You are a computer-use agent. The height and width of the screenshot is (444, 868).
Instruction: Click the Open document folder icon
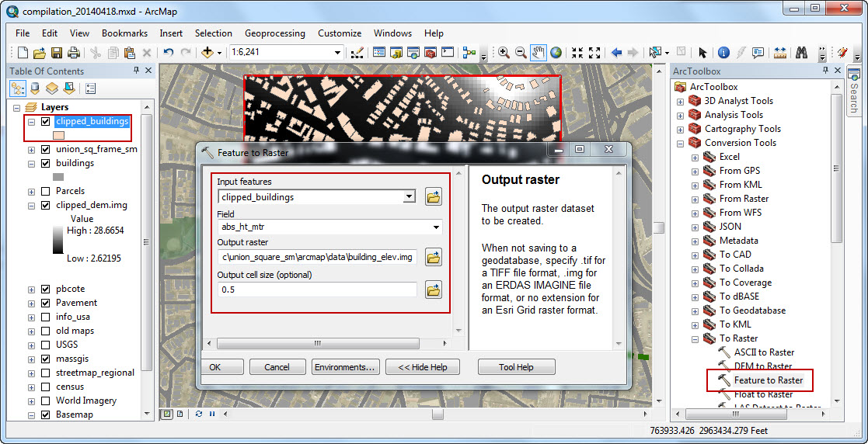coord(40,53)
